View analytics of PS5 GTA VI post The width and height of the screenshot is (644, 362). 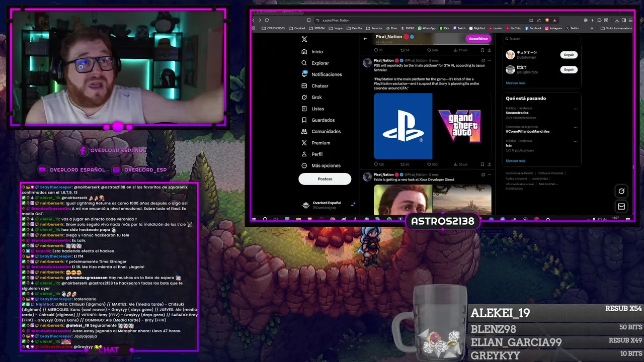pos(460,164)
